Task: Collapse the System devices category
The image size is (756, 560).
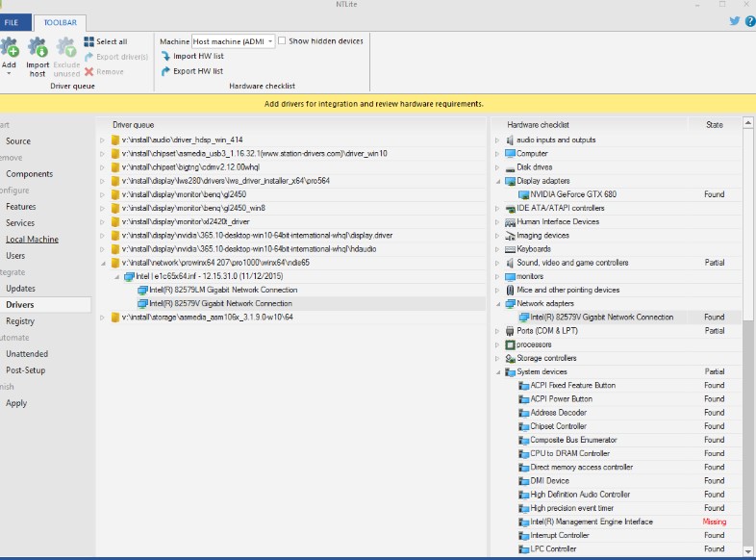Action: [498, 371]
